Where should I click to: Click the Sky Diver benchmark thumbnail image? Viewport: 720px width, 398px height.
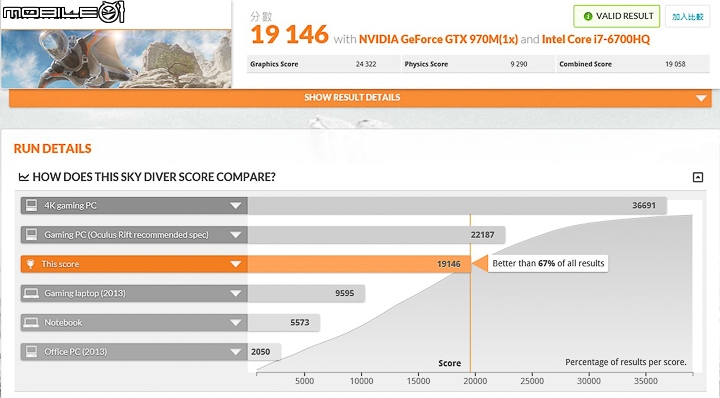pos(116,59)
